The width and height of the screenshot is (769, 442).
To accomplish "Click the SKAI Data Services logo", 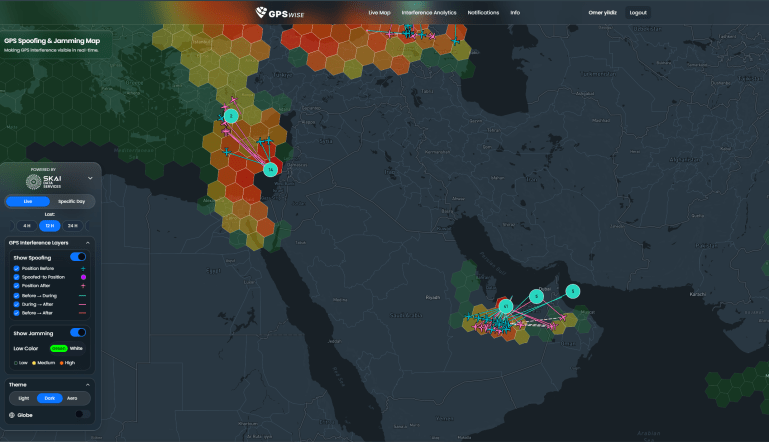I will pyautogui.click(x=44, y=182).
